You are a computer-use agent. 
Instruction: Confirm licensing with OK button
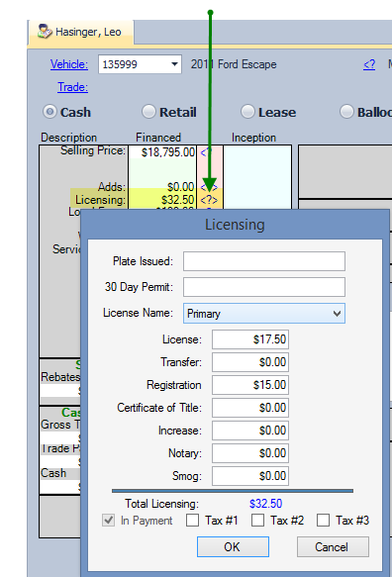coord(233,547)
